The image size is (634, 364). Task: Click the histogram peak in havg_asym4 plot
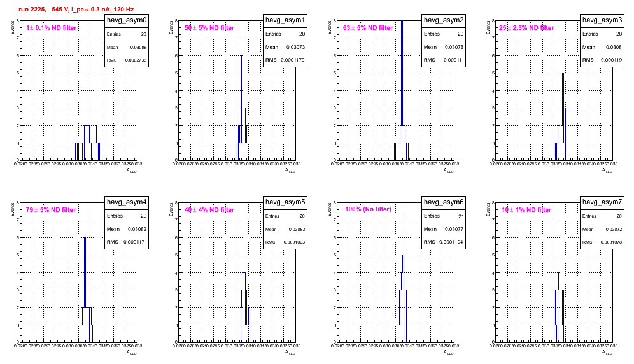[85, 271]
